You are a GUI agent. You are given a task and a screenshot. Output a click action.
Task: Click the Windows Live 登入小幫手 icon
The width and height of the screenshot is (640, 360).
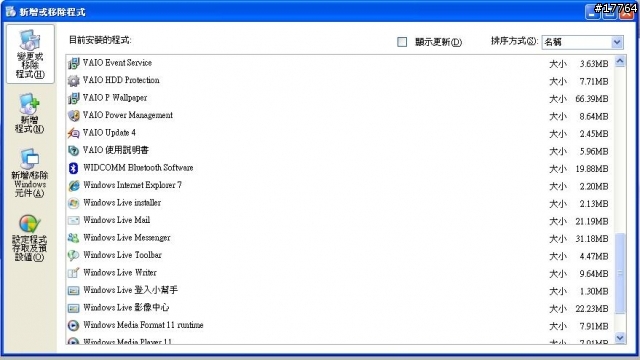point(73,291)
